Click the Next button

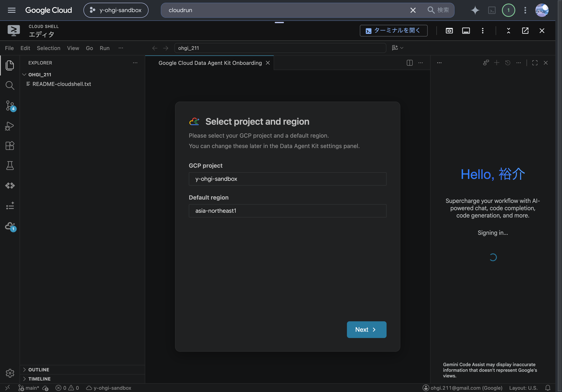pos(366,330)
